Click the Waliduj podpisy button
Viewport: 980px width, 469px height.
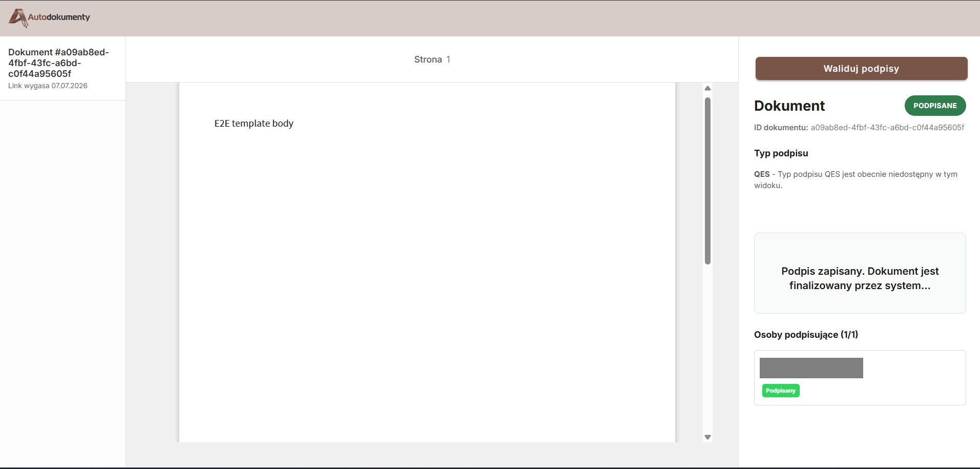[x=861, y=69]
